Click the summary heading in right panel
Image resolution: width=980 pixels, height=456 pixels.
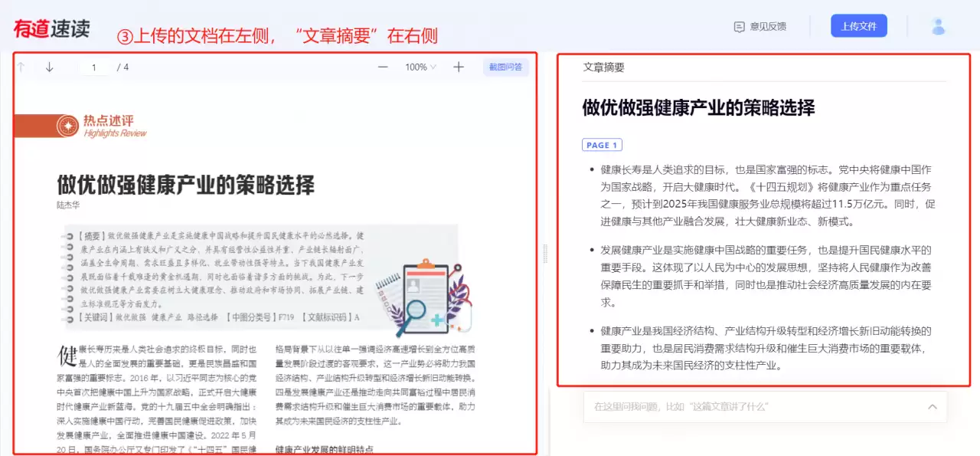tap(698, 108)
